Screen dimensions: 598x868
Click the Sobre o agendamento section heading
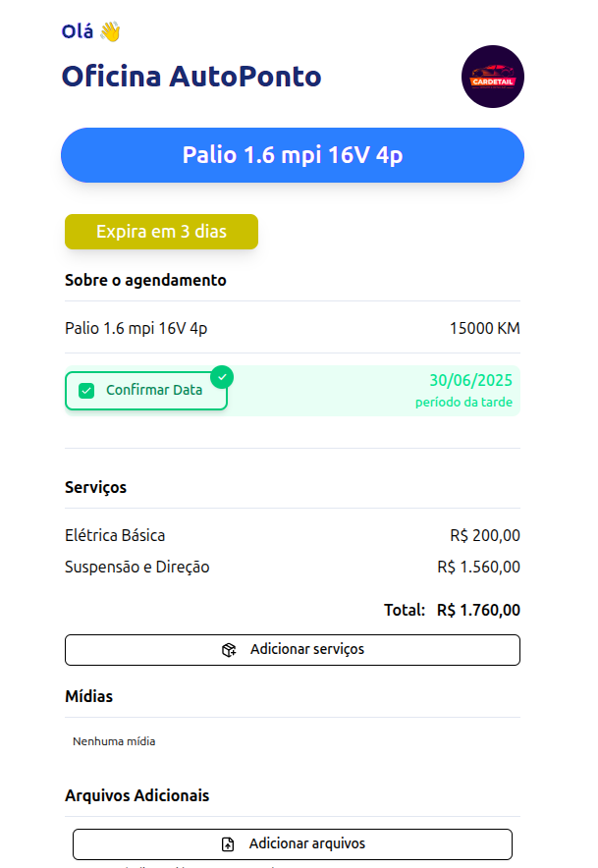point(145,281)
